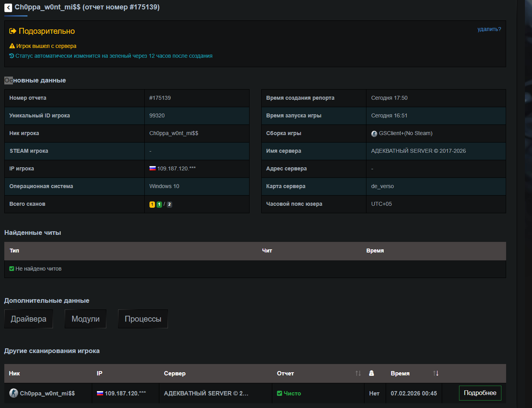Screen dimensions: 532x408
Task: Click the green Чисто check in scans row
Action: (279, 393)
